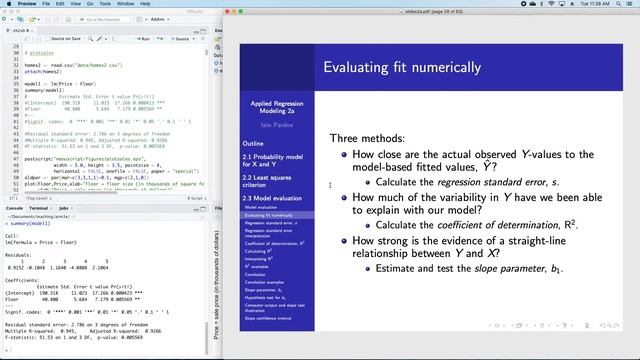640x360 pixels.
Task: Open the Go menu
Action: coord(90,4)
